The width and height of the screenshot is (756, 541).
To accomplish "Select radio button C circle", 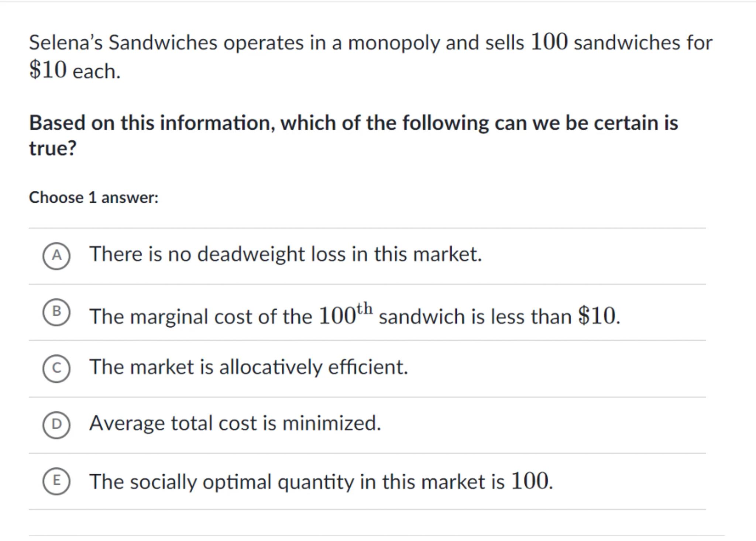I will click(56, 369).
